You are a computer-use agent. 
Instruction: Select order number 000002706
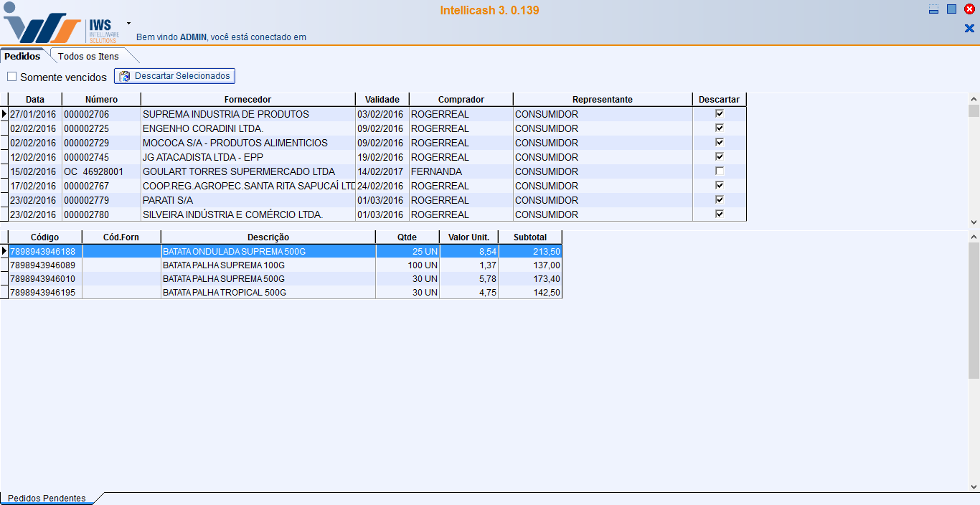click(x=101, y=114)
